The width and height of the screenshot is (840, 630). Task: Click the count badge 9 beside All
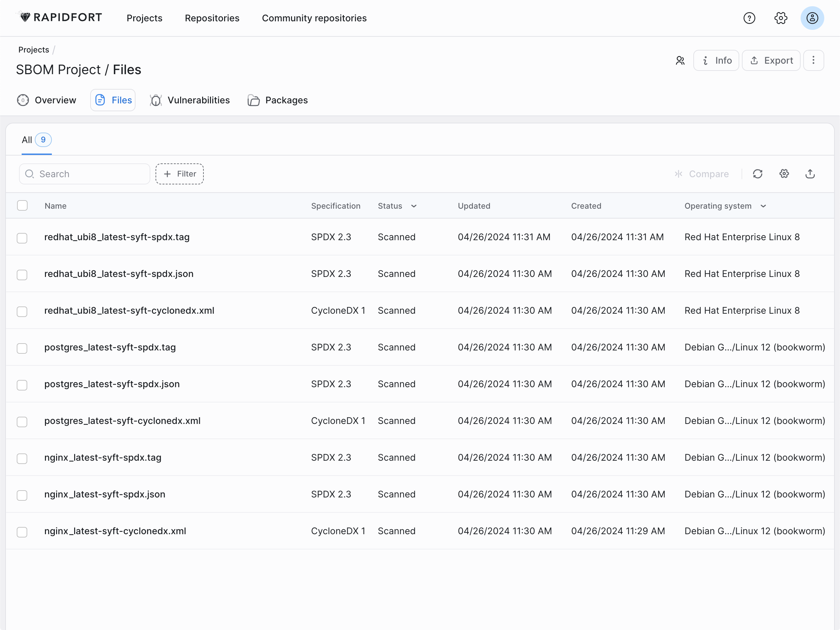(43, 140)
